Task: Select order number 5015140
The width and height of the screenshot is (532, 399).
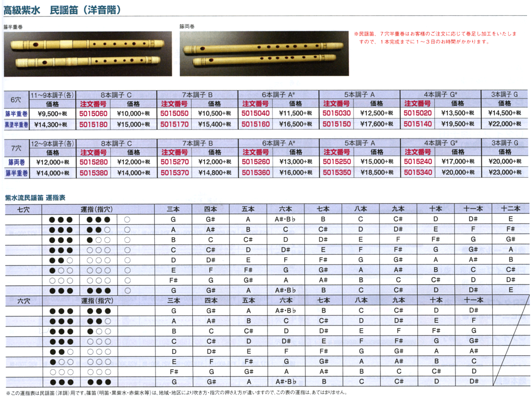Action: 418,124
